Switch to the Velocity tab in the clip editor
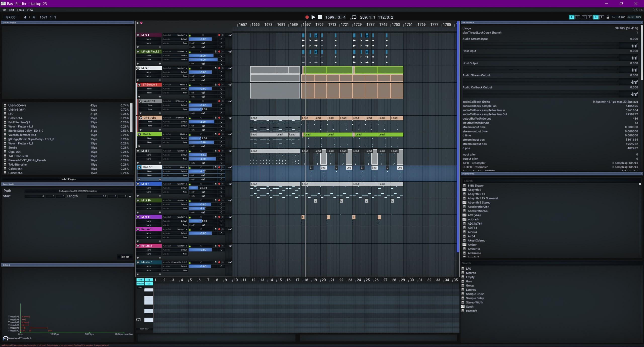The height and width of the screenshot is (347, 644). (x=140, y=283)
